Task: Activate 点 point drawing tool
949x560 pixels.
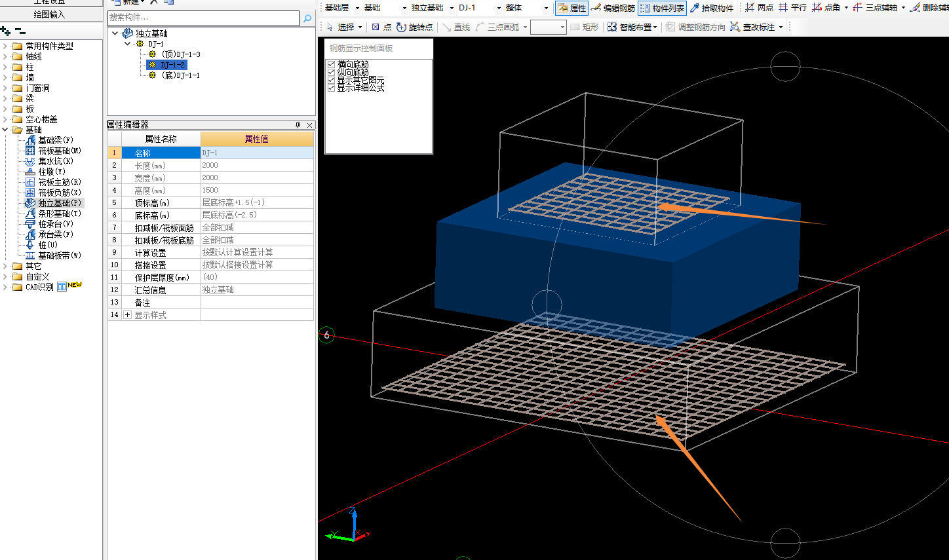Action: [381, 27]
